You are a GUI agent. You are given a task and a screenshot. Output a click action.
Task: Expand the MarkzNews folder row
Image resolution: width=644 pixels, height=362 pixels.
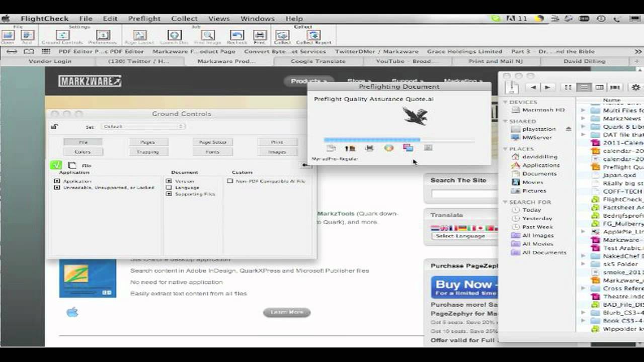click(x=583, y=119)
